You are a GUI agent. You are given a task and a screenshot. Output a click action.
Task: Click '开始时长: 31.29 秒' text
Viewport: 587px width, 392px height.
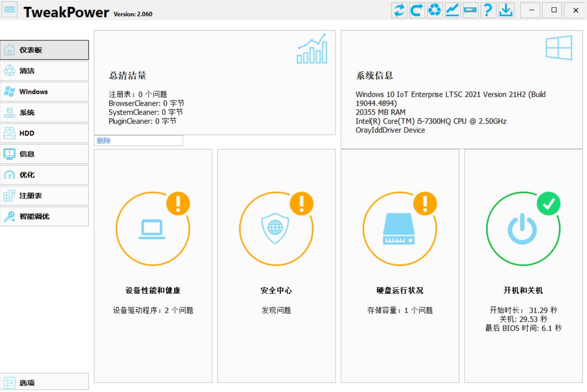pyautogui.click(x=523, y=310)
